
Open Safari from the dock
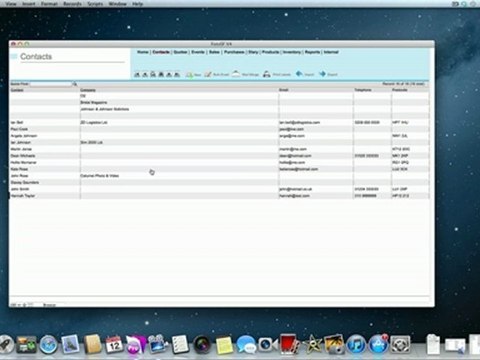pos(48,345)
